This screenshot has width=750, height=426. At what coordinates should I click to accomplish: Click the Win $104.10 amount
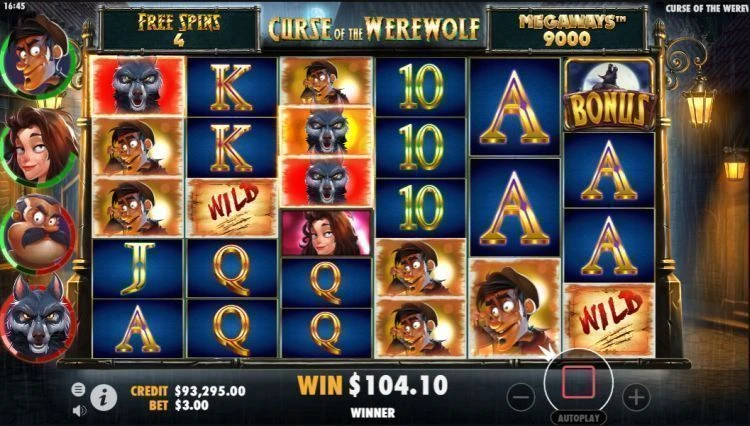[x=373, y=385]
